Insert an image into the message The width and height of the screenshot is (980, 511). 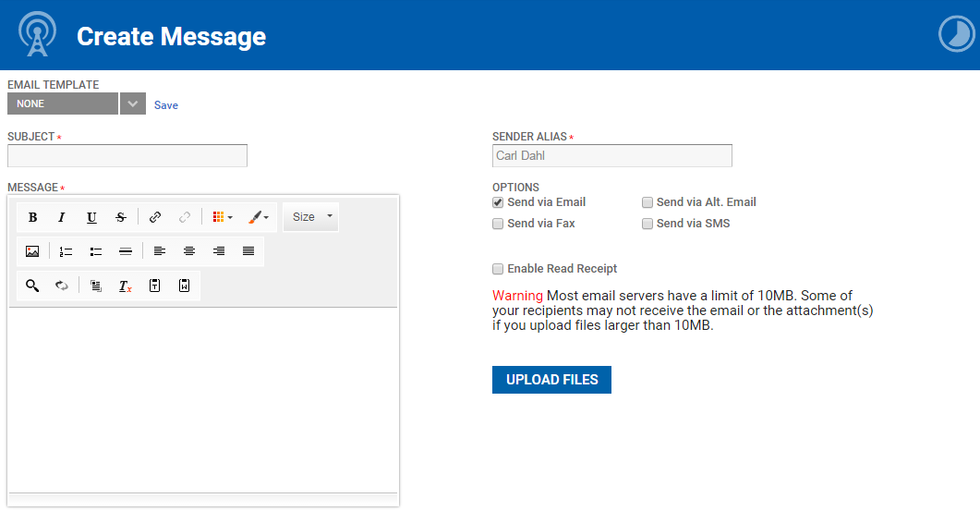(32, 251)
